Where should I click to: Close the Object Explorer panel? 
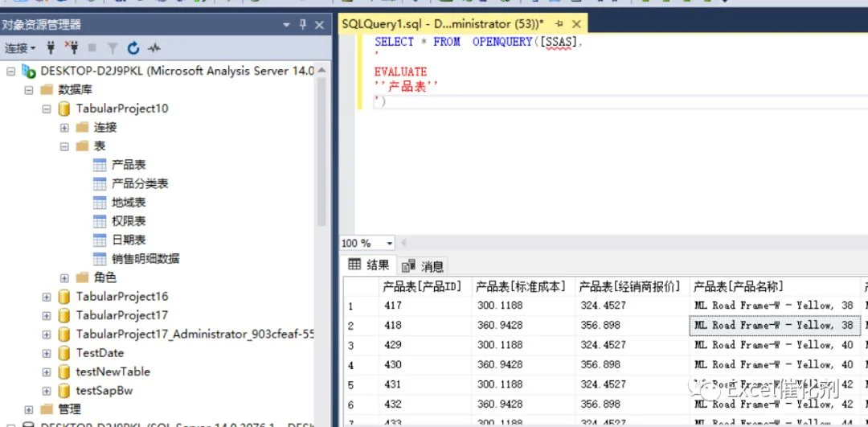[319, 25]
